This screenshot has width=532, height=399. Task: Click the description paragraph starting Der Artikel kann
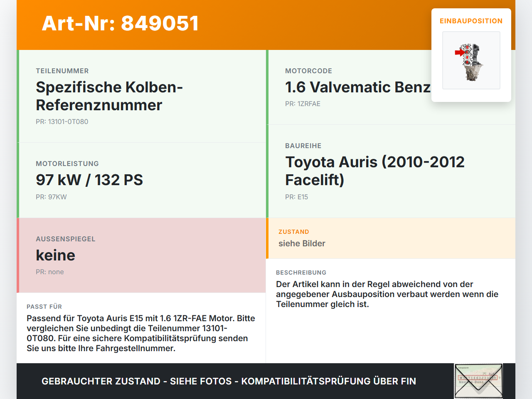pyautogui.click(x=387, y=294)
